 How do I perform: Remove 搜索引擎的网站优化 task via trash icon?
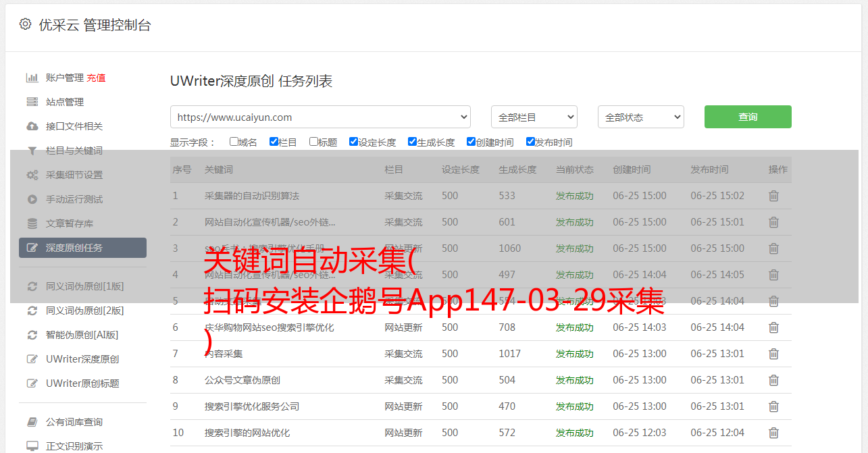pyautogui.click(x=773, y=433)
